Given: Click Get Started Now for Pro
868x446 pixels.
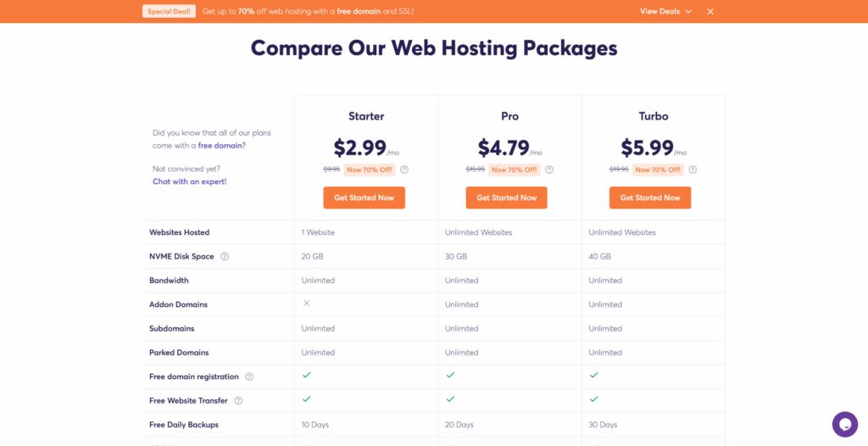Looking at the screenshot, I should [x=506, y=198].
